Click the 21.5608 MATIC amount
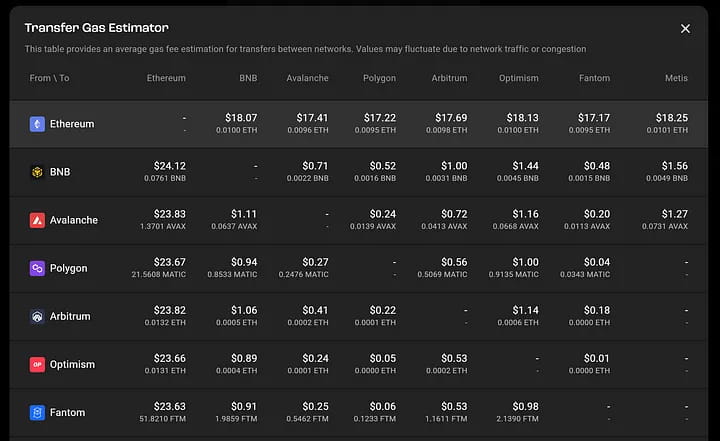 (x=158, y=274)
